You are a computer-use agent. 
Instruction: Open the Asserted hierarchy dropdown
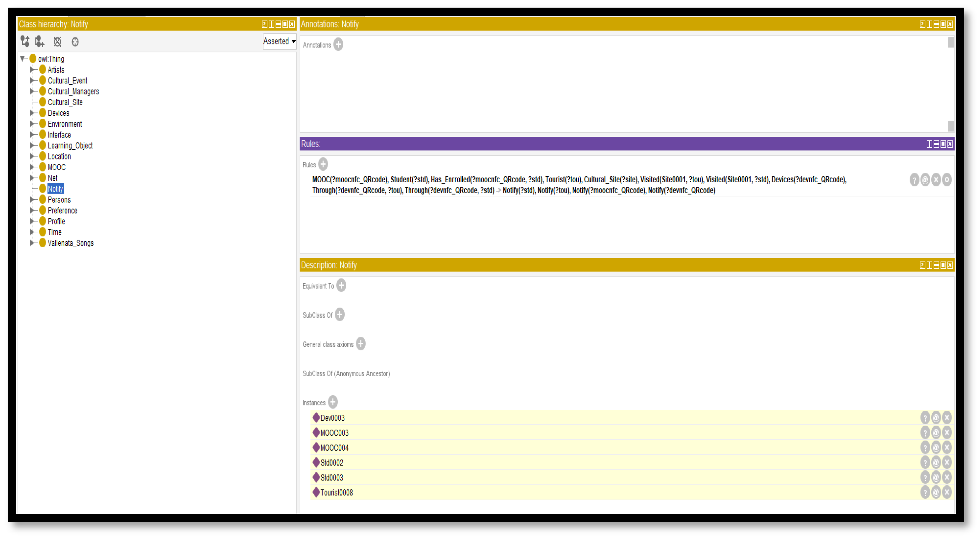point(279,41)
